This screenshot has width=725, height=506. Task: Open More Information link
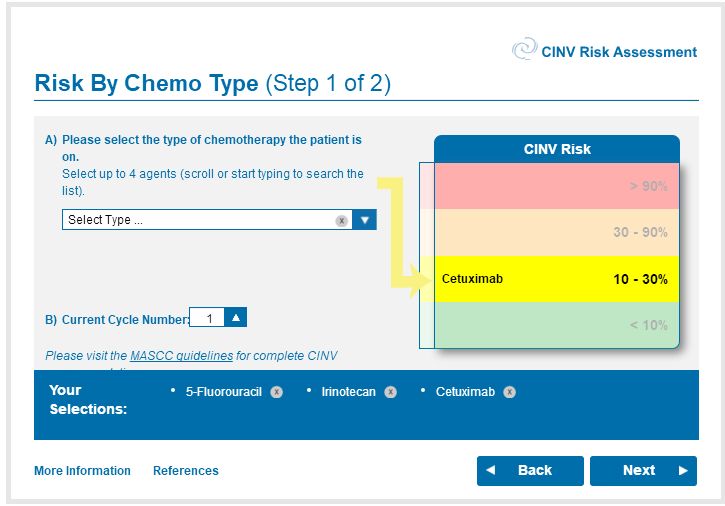point(82,471)
